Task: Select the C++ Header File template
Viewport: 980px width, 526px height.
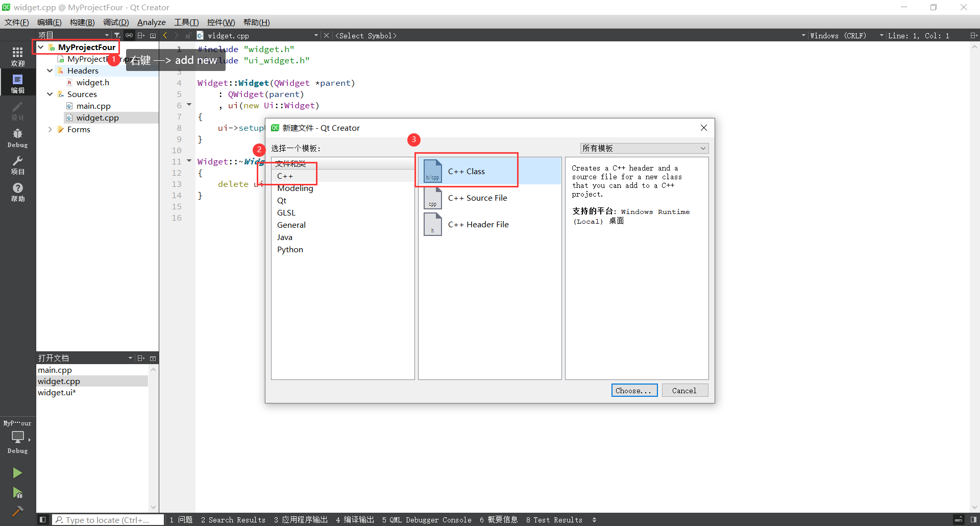Action: pyautogui.click(x=489, y=224)
